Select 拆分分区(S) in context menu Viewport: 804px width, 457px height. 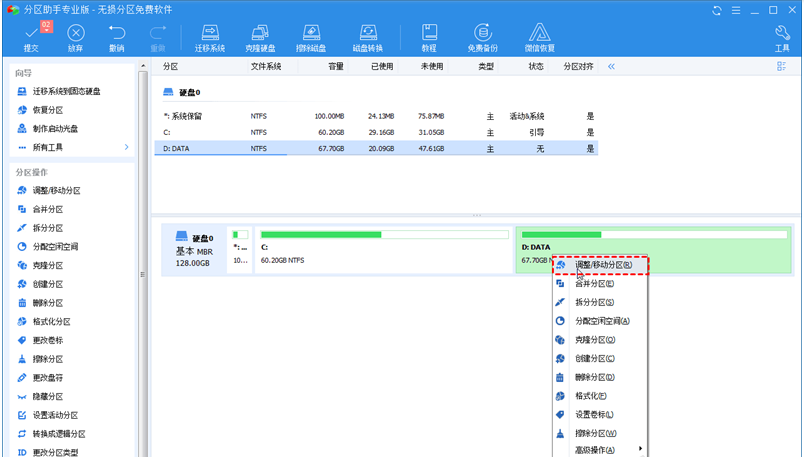[x=600, y=302]
